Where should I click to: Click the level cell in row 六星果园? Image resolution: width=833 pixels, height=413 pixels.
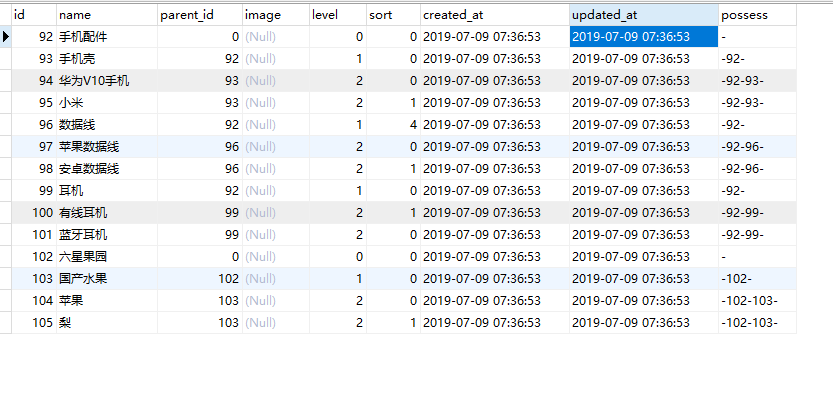[x=338, y=257]
